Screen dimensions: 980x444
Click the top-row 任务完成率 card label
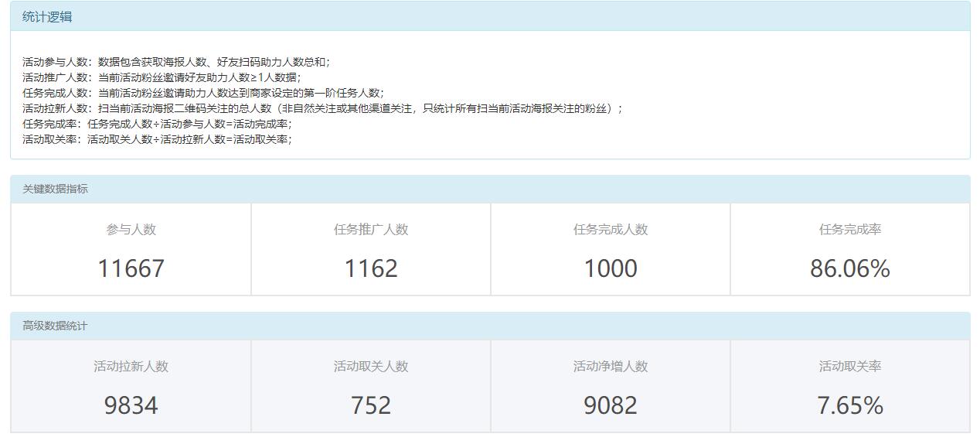(x=850, y=230)
